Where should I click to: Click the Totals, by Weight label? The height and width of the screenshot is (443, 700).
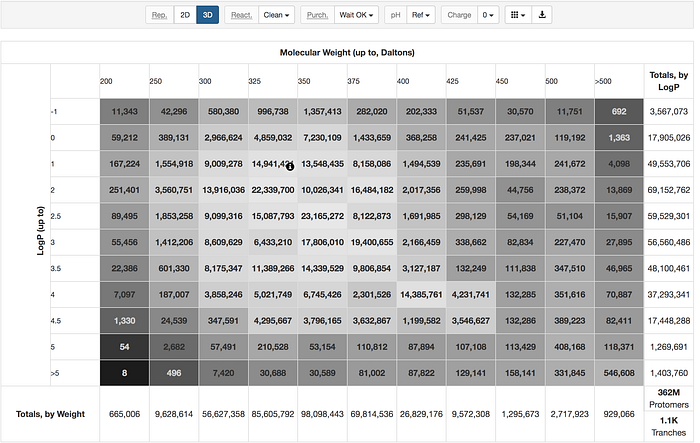point(50,414)
